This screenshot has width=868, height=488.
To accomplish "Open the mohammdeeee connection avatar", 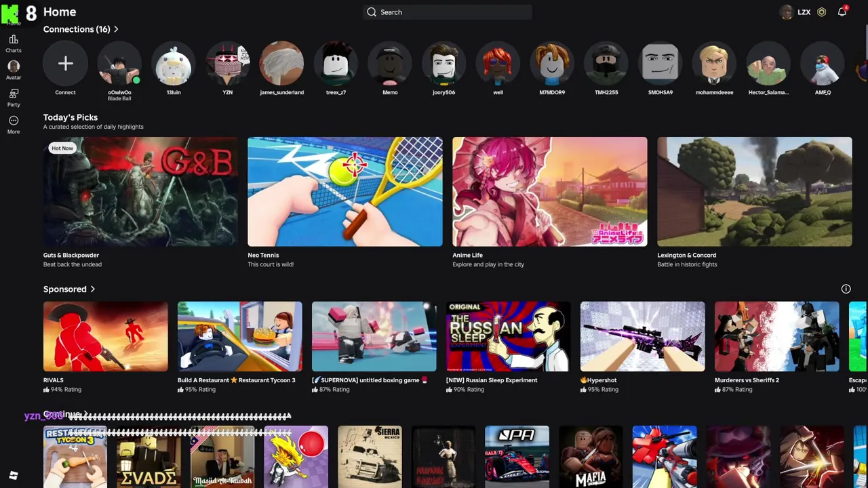I will [x=714, y=64].
